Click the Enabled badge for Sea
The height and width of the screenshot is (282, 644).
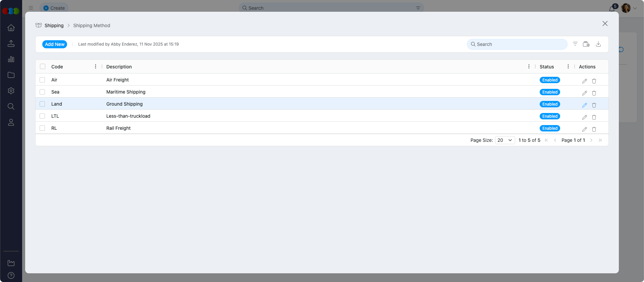click(550, 92)
